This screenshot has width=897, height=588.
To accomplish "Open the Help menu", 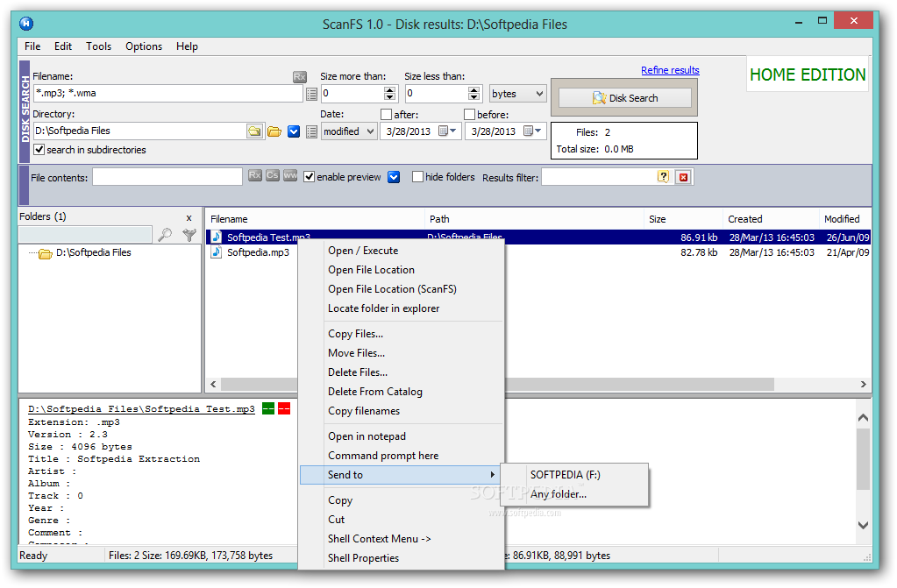I will tap(187, 46).
